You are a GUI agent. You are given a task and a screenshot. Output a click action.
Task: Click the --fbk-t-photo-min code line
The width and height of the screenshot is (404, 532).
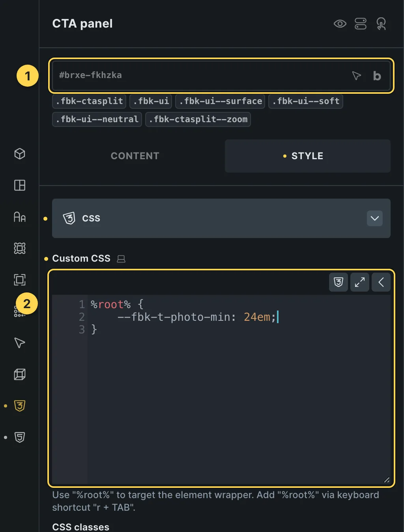[x=196, y=317]
